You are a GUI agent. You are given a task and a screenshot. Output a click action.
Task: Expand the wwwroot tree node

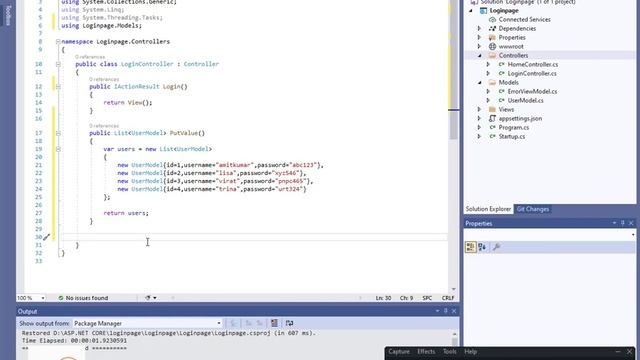pos(480,47)
